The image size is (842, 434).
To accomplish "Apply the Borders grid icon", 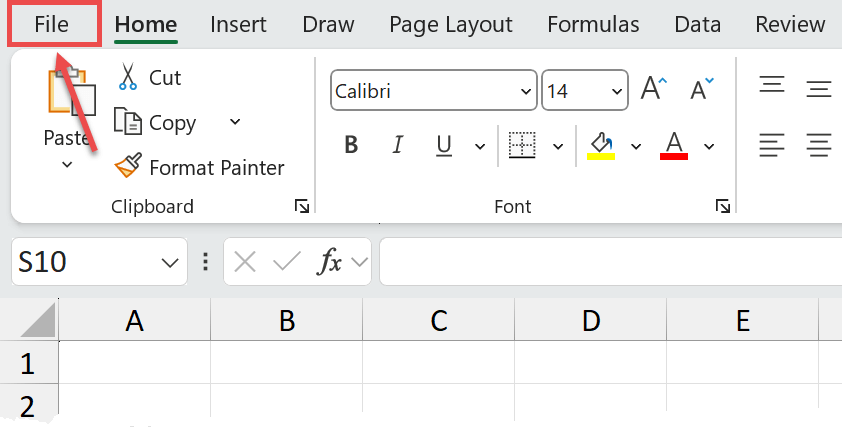I will coord(521,145).
